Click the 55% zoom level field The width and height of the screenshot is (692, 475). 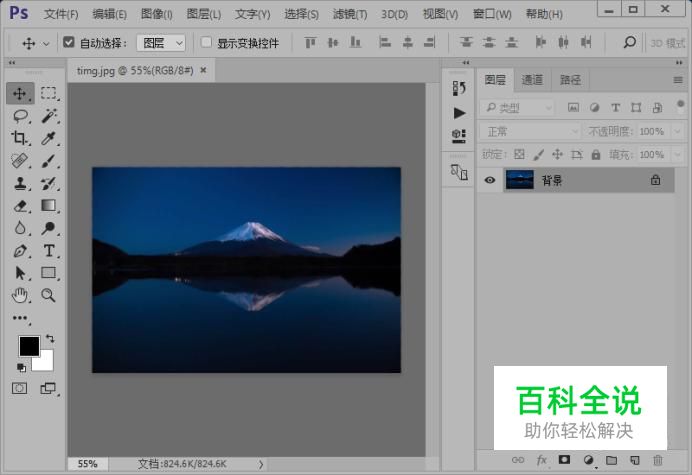tap(87, 464)
